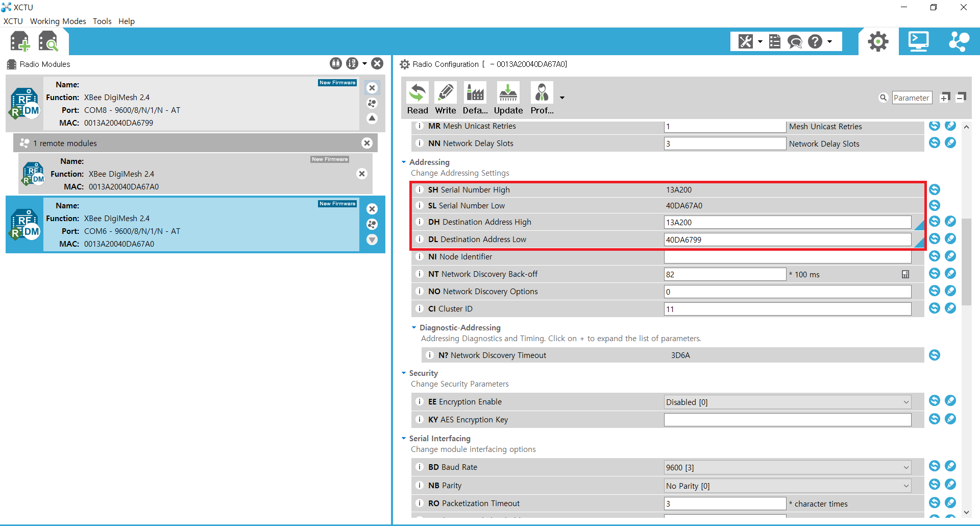Screen dimensions: 980x526
Task: Refresh the CI Cluster ID value
Action: click(x=935, y=308)
